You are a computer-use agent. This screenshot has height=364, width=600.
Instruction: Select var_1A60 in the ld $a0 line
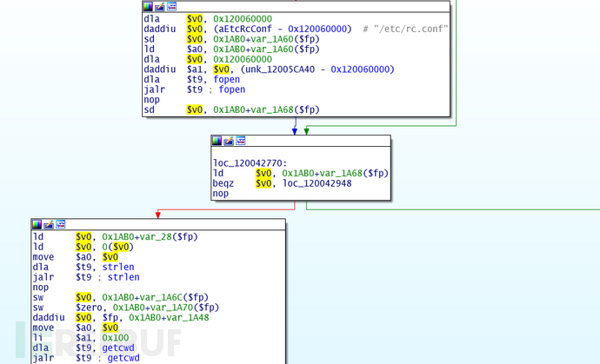pyautogui.click(x=272, y=50)
